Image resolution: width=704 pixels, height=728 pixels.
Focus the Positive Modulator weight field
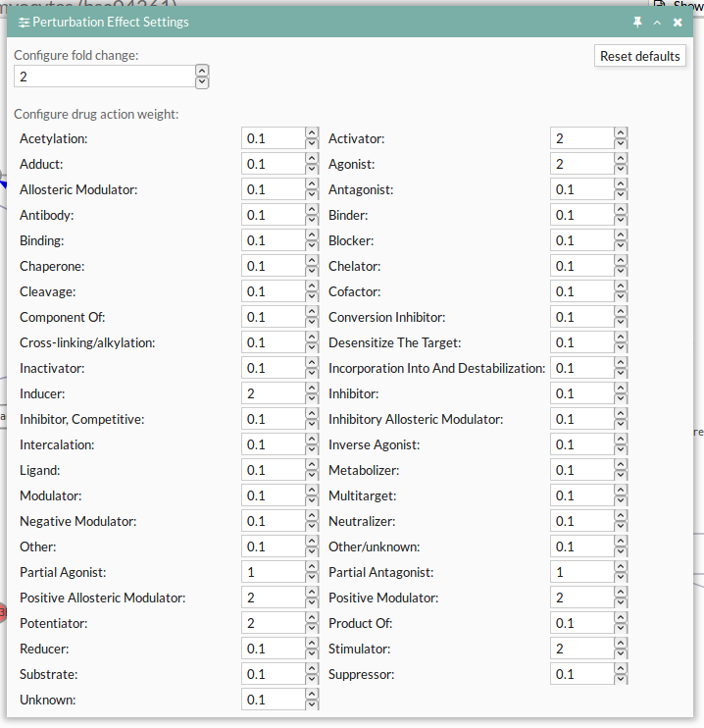coord(581,598)
